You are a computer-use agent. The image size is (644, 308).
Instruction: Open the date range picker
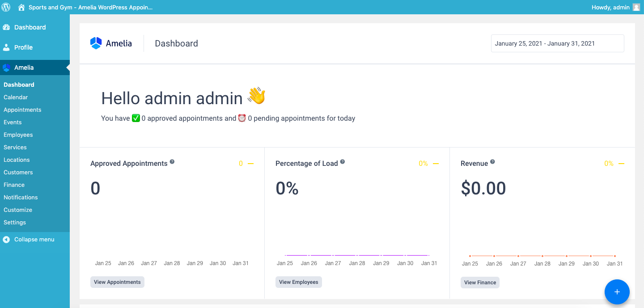point(557,43)
